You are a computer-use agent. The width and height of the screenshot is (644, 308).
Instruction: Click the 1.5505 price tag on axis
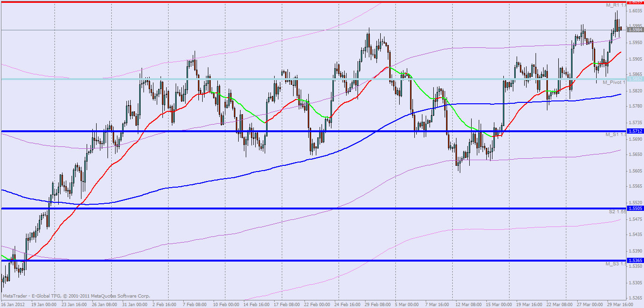[x=635, y=208]
